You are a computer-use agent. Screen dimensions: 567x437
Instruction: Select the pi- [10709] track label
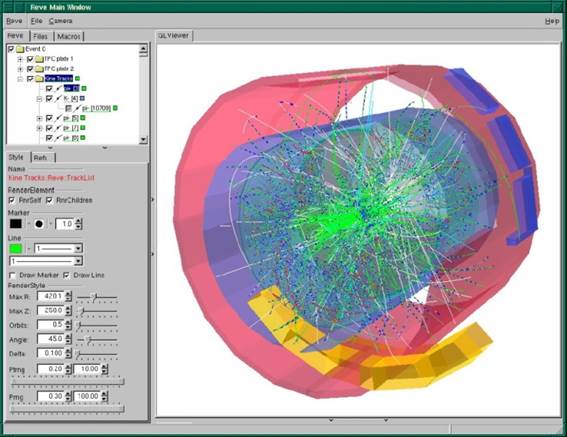[97, 108]
